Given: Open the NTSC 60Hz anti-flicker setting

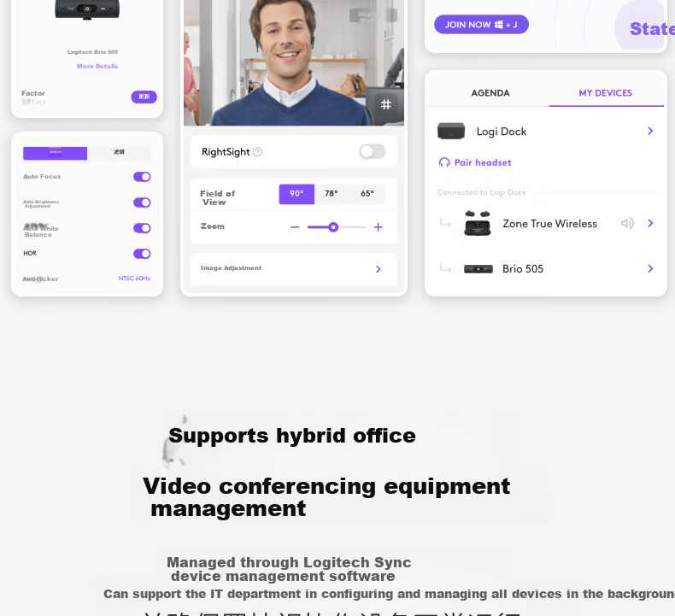Looking at the screenshot, I should coord(134,279).
